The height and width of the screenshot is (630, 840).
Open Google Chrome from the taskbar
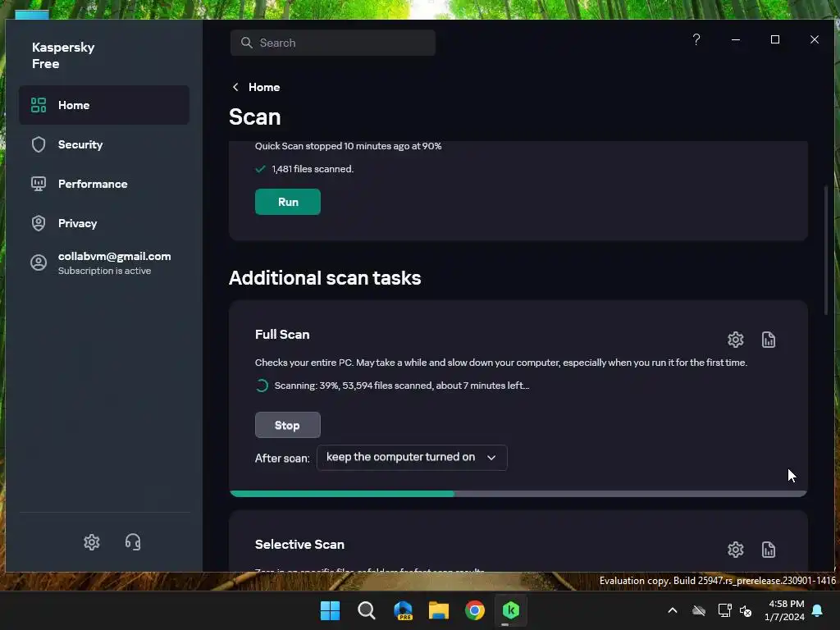click(x=475, y=610)
